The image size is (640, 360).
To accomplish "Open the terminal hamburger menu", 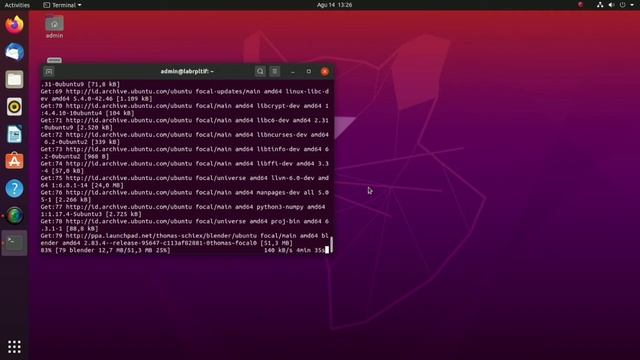I will (x=275, y=71).
